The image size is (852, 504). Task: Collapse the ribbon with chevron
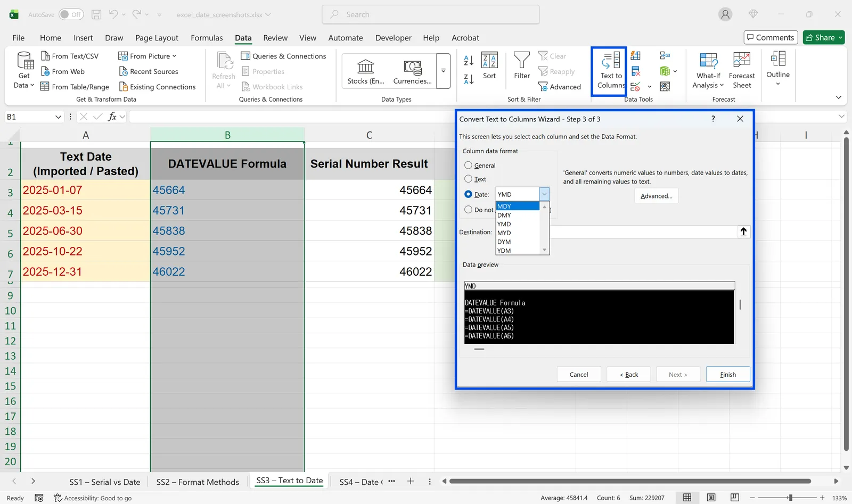tap(839, 97)
